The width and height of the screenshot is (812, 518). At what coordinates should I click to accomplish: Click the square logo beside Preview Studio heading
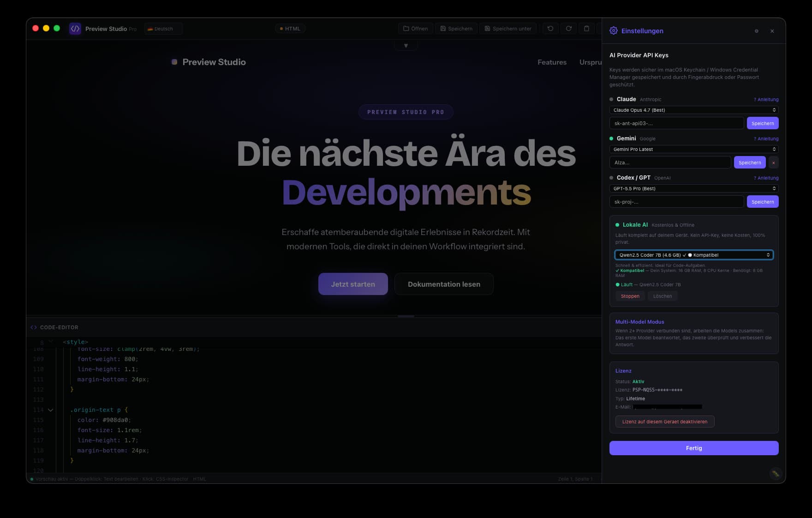pyautogui.click(x=174, y=62)
